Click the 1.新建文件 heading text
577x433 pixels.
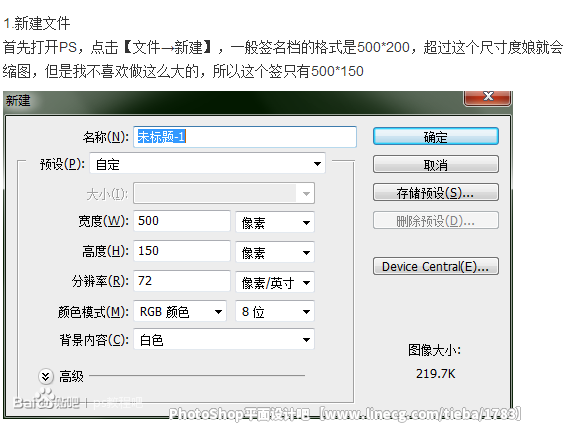[x=37, y=24]
